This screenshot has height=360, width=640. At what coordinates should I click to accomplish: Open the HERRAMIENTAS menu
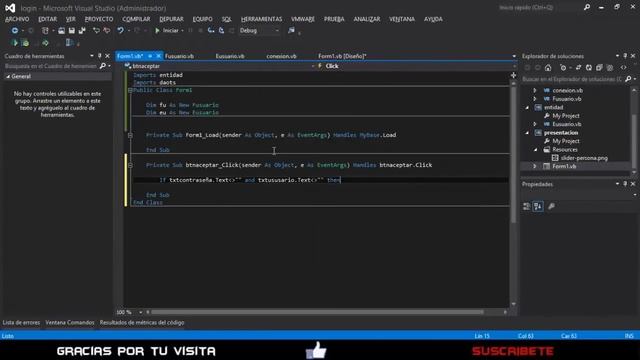tap(261, 19)
